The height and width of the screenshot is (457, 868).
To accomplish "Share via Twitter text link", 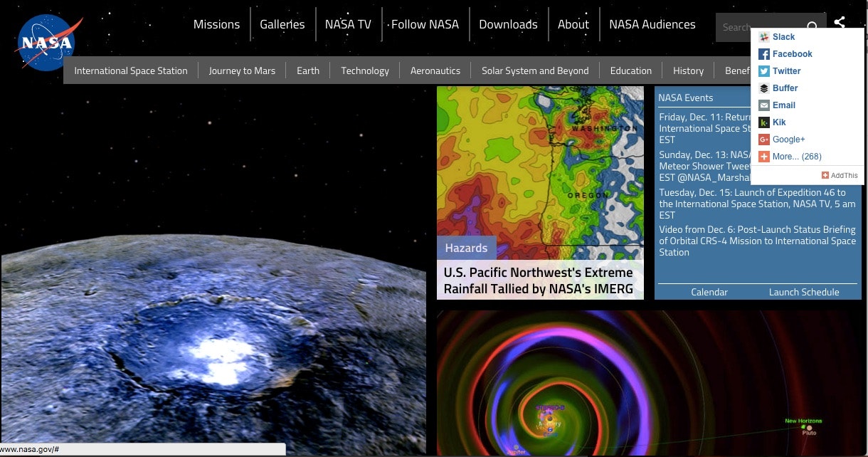I will (x=787, y=71).
